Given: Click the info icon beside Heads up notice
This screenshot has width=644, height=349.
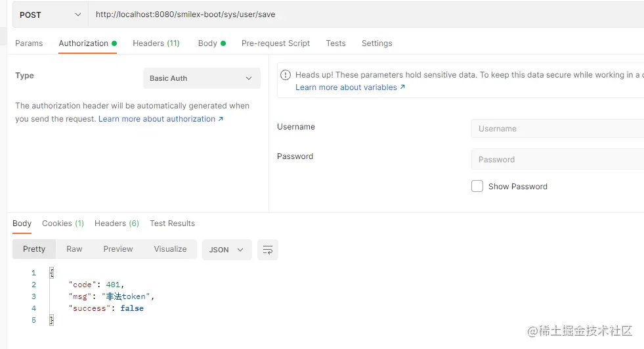Looking at the screenshot, I should (286, 75).
